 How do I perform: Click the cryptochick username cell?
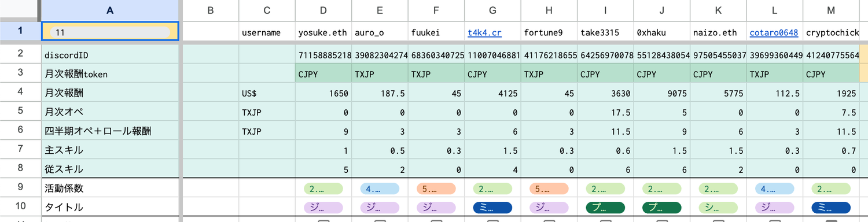point(831,32)
